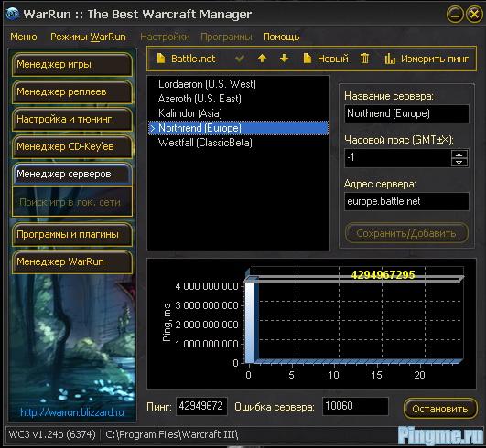Click the Название сервера input field

(406, 113)
